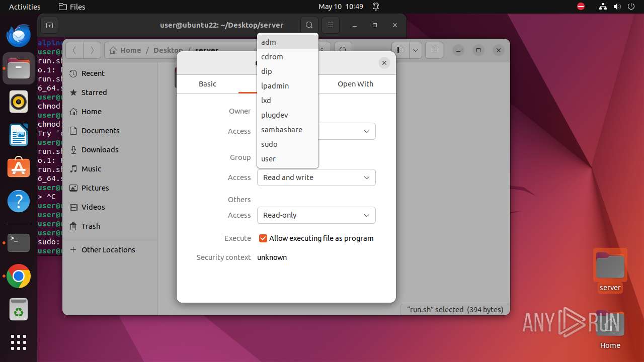
Task: Launch Google Chrome from the dock
Action: (x=19, y=276)
